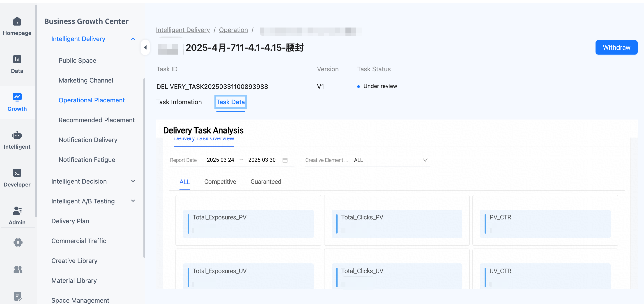The height and width of the screenshot is (304, 644).
Task: Follow the Operation breadcrumb link
Action: [233, 30]
